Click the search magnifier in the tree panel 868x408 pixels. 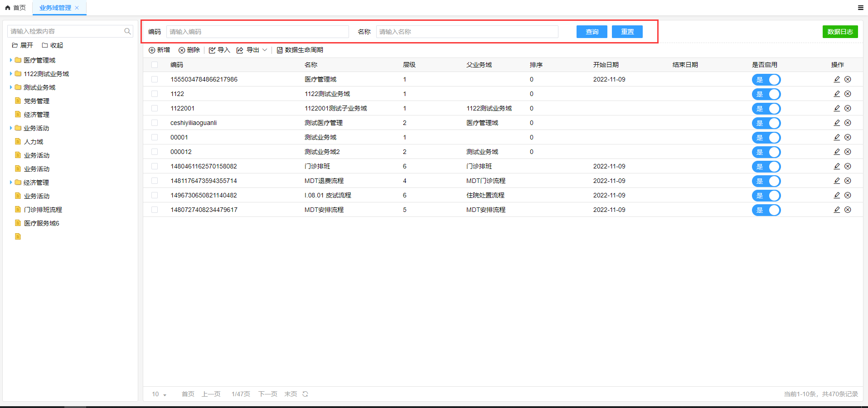pos(127,31)
